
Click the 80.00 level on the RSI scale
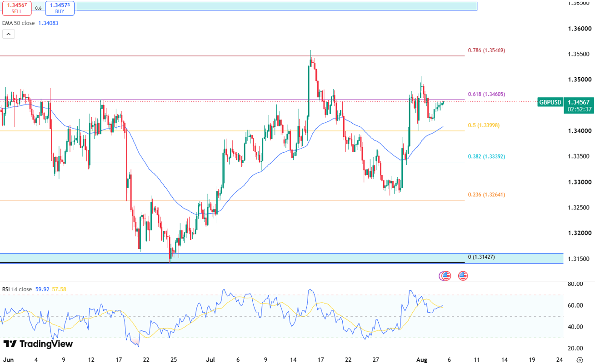coord(576,284)
